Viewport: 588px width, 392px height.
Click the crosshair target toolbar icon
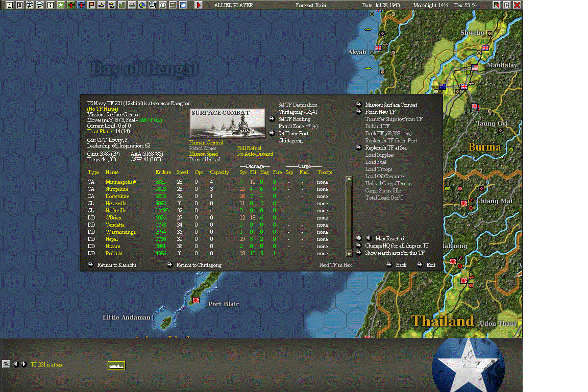coord(152,5)
